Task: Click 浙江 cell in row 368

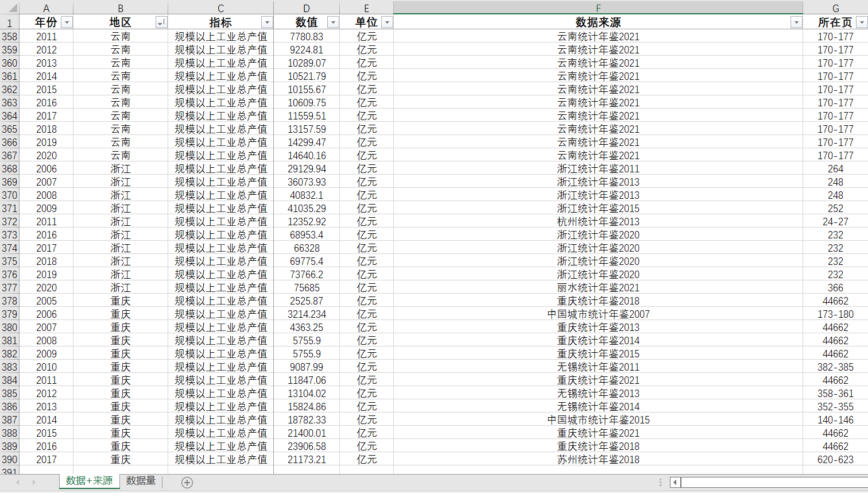Action: (121, 168)
